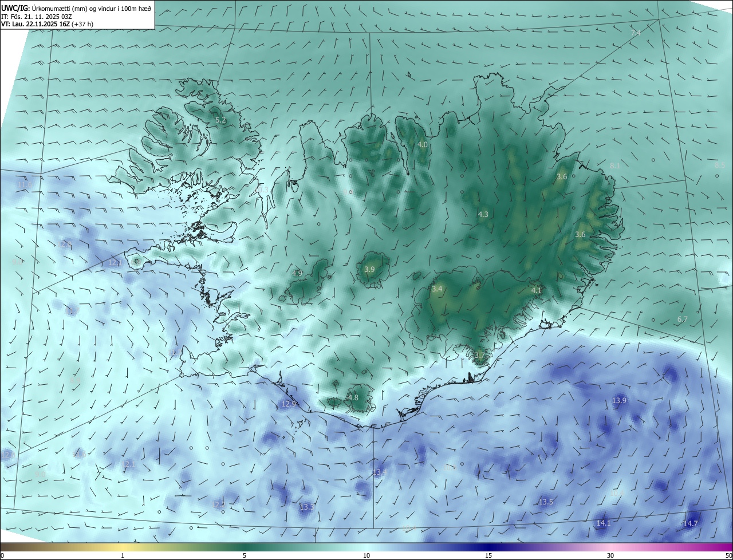Screen dimensions: 733x560
Task: Click the colorbar tick label 30
Action: click(610, 555)
